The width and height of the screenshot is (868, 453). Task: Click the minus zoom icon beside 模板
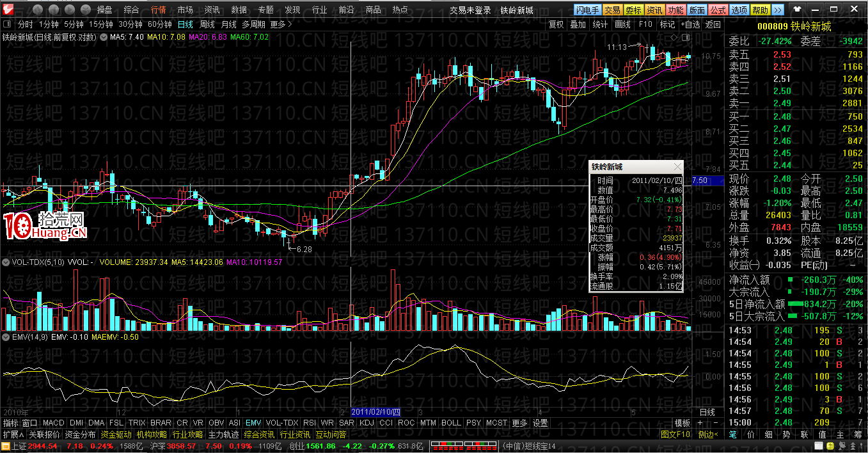tap(714, 423)
